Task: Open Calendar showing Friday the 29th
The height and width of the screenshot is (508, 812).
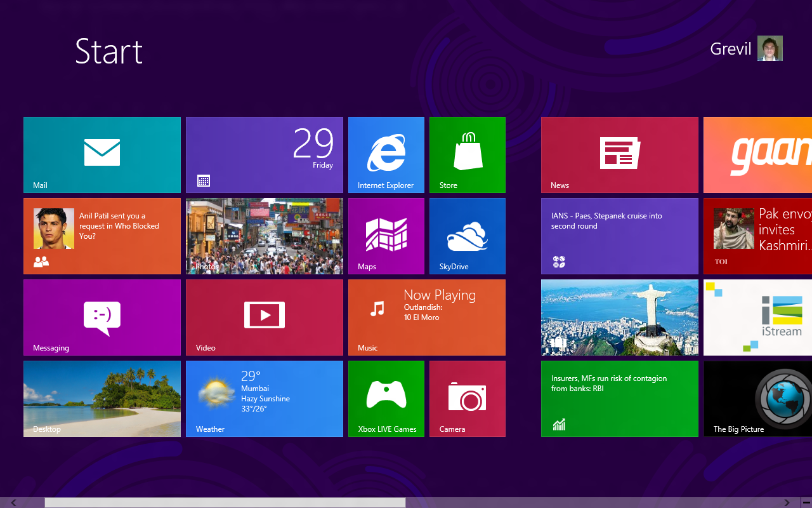Action: coord(264,154)
